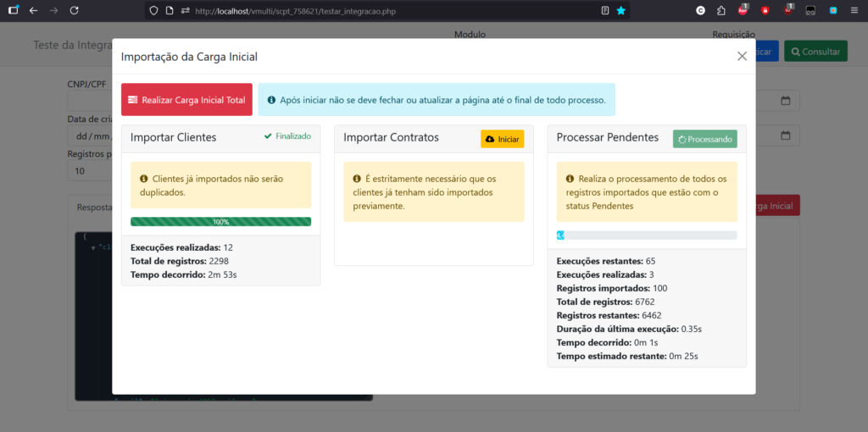
Task: Start the Importar Contratos import with Iniciar
Action: pos(503,139)
